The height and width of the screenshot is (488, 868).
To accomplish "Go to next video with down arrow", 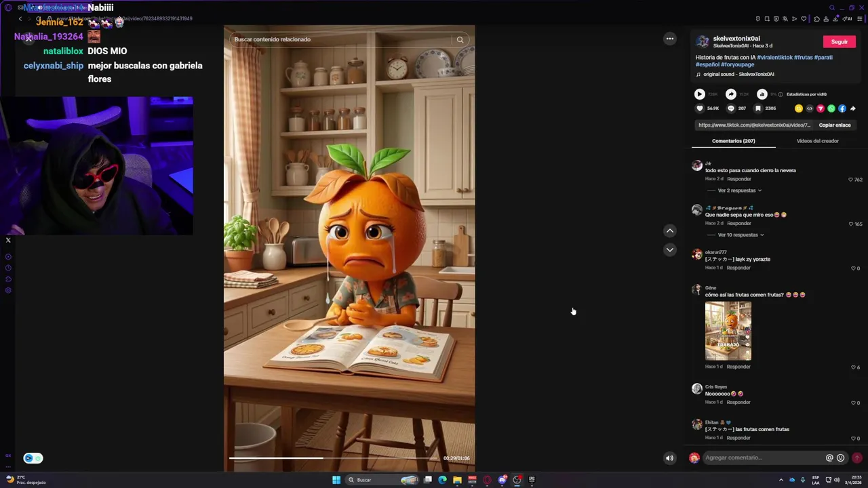I will [670, 249].
